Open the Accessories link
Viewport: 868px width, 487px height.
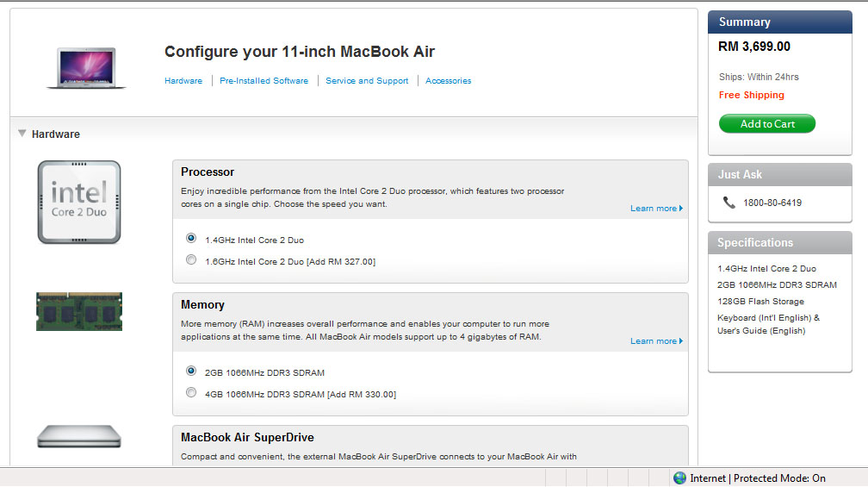(x=449, y=81)
